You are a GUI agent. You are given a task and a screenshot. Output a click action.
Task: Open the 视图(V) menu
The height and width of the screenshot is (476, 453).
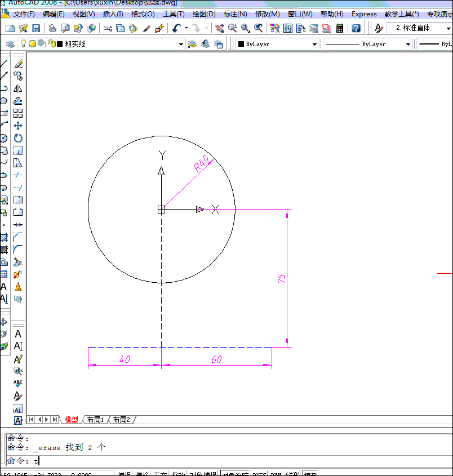tap(83, 14)
